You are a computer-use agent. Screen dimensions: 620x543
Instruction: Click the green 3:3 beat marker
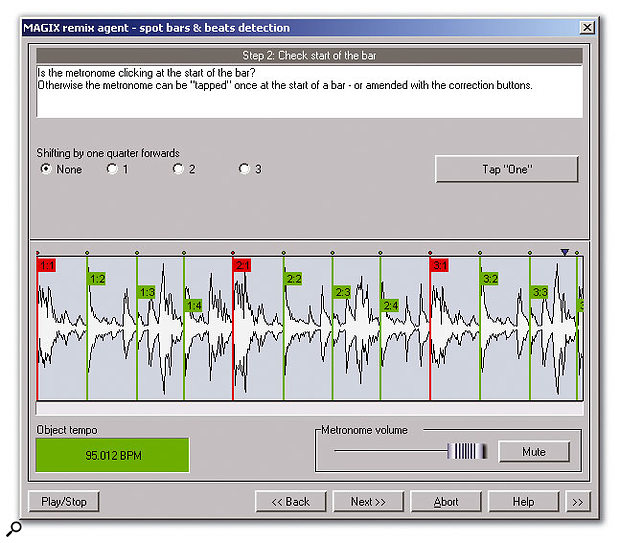(x=539, y=292)
